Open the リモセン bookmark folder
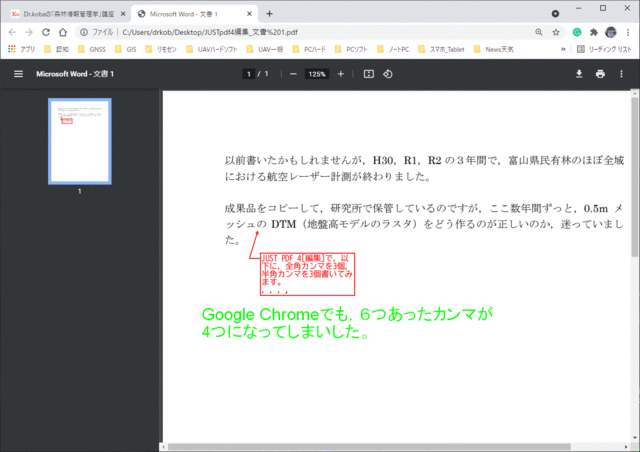640x452 pixels. coord(161,49)
